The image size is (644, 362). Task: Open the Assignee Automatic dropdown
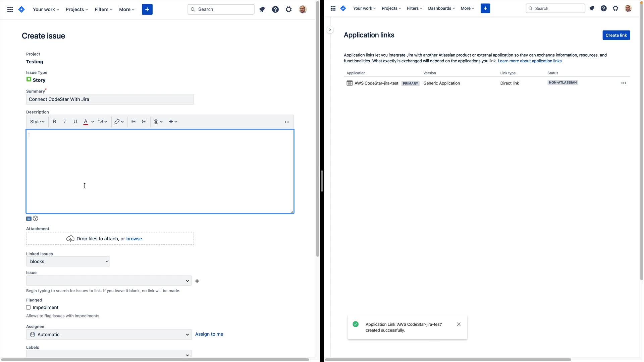[109, 335]
